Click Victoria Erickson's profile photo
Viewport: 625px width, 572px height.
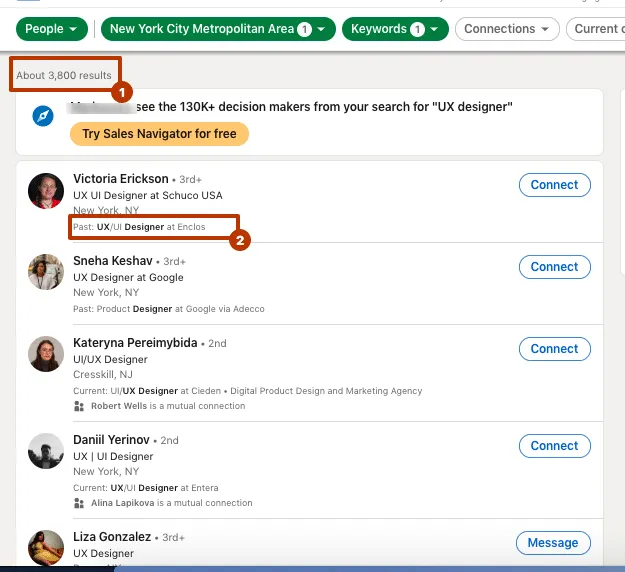pos(46,191)
